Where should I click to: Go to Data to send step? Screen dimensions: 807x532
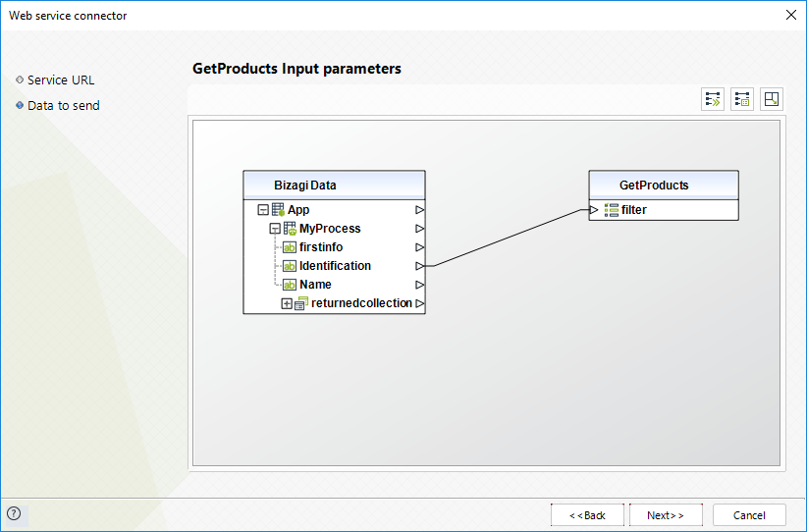click(63, 105)
